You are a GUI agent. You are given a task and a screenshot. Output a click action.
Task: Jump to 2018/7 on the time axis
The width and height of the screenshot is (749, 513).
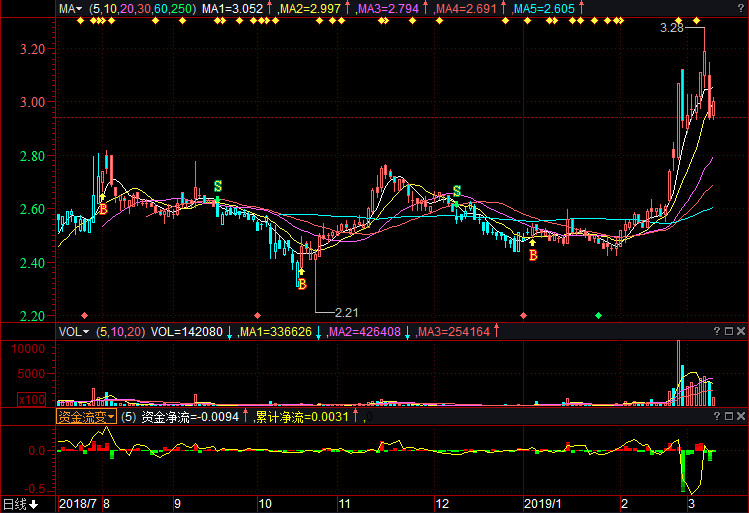[x=77, y=503]
